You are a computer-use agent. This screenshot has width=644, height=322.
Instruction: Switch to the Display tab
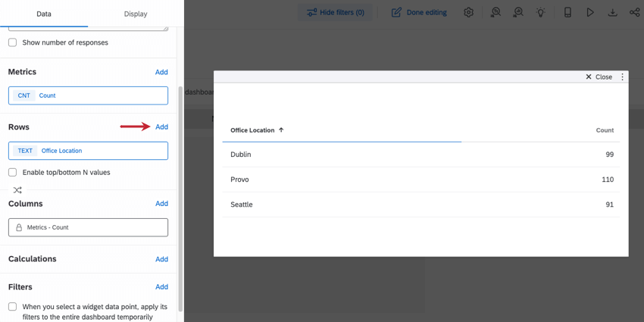pos(136,14)
